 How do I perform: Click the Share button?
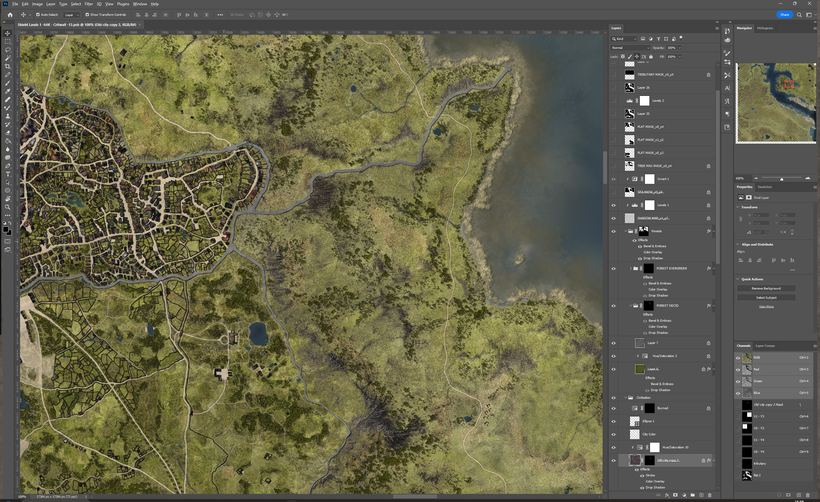pos(784,15)
